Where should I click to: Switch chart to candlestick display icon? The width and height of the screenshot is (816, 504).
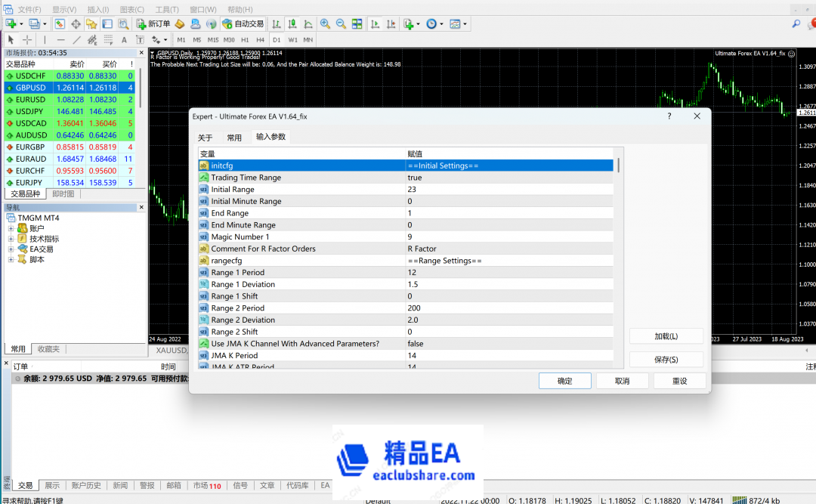click(x=292, y=24)
